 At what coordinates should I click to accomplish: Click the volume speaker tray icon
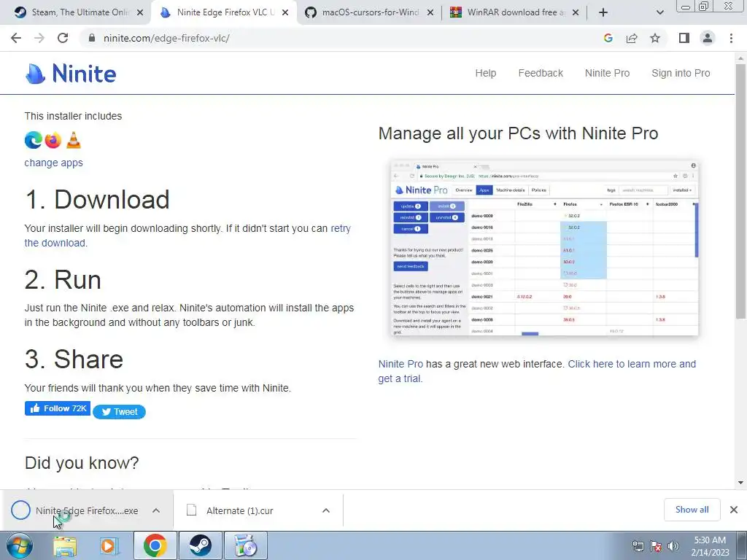pos(673,547)
